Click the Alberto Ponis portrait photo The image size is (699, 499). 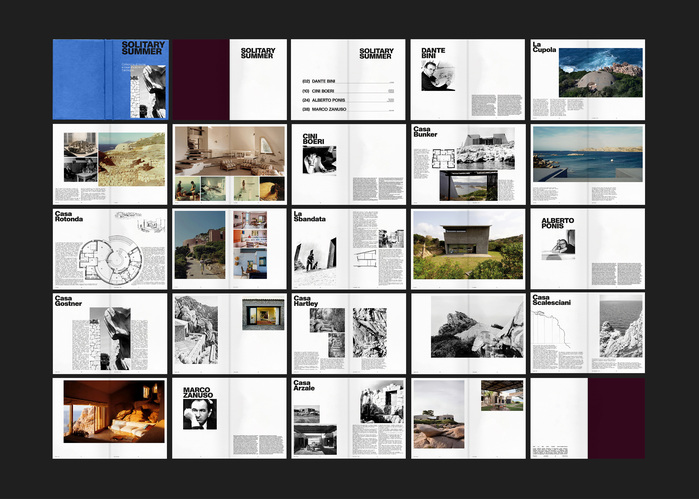[558, 246]
